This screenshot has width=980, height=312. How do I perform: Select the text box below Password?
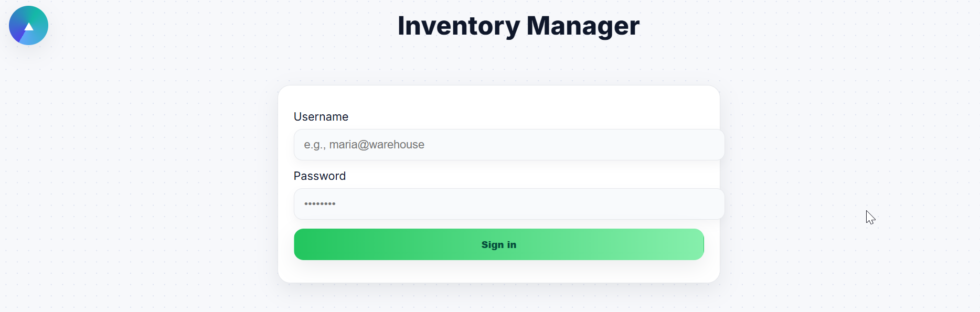pos(509,204)
